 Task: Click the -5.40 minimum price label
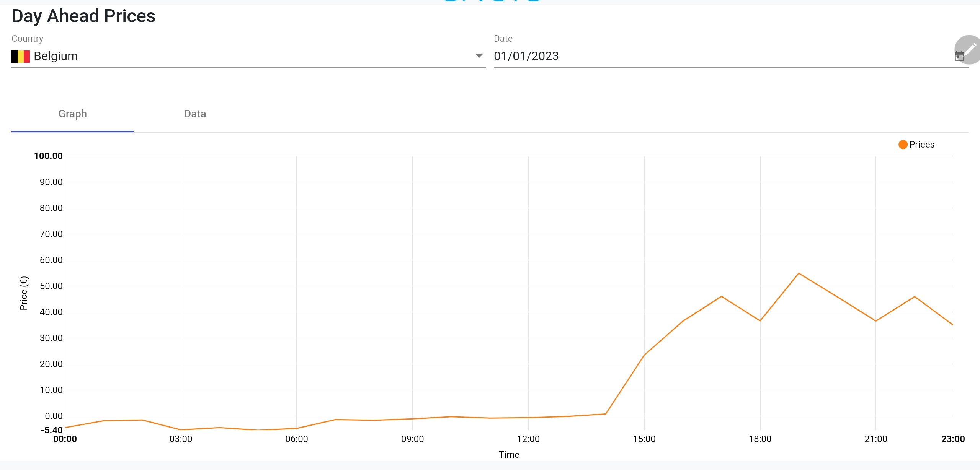pyautogui.click(x=51, y=430)
